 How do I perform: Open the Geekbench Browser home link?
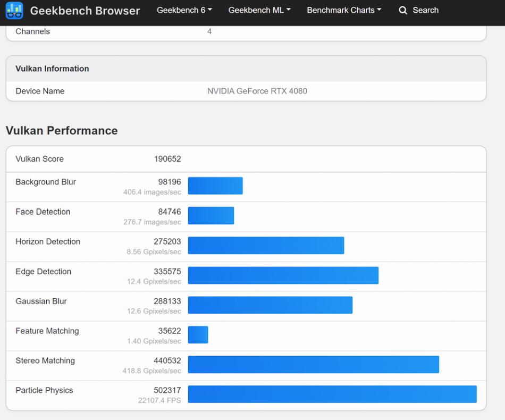tap(85, 11)
